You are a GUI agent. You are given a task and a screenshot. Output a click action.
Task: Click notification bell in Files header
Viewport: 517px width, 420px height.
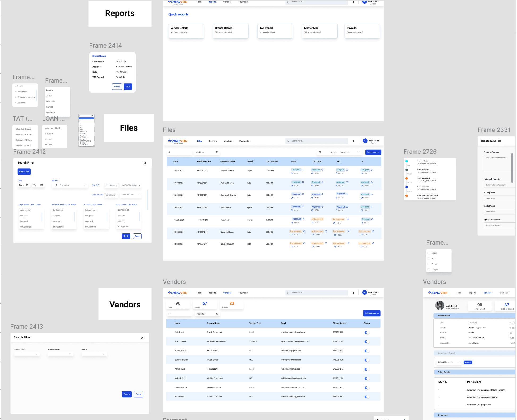[353, 141]
